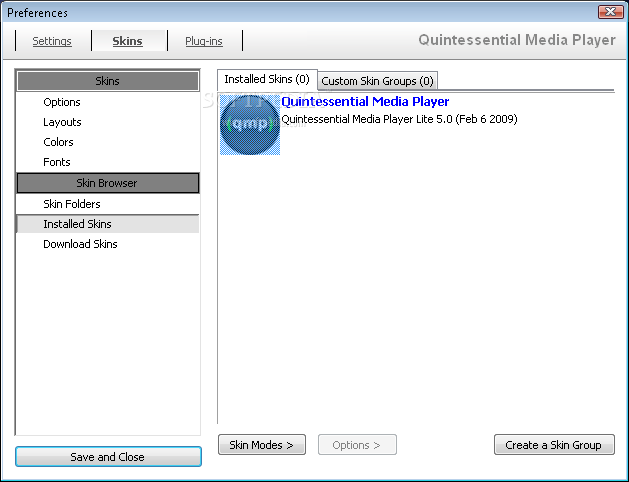Switch to the Skins tab

[x=128, y=41]
